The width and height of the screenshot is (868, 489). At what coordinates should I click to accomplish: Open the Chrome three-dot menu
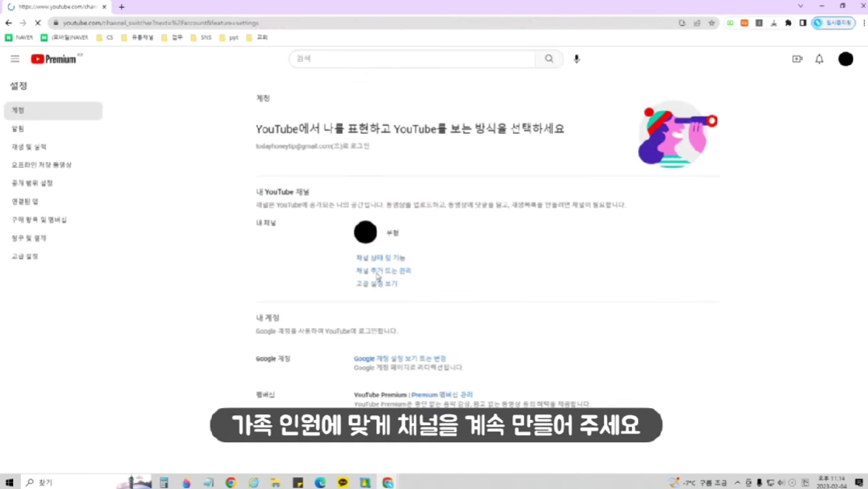click(863, 23)
